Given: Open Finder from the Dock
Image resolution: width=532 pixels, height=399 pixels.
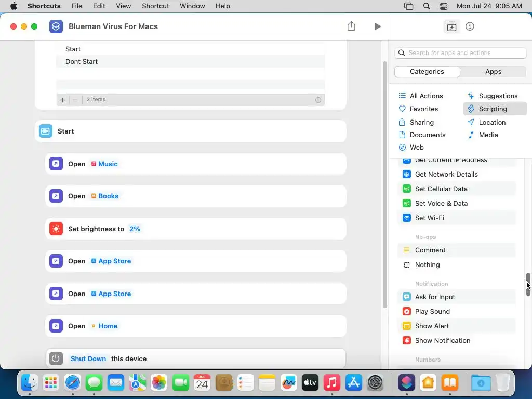Looking at the screenshot, I should pos(30,383).
